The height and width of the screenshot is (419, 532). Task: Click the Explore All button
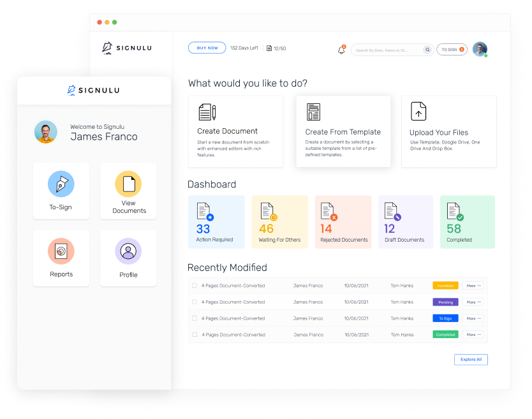coord(471,360)
